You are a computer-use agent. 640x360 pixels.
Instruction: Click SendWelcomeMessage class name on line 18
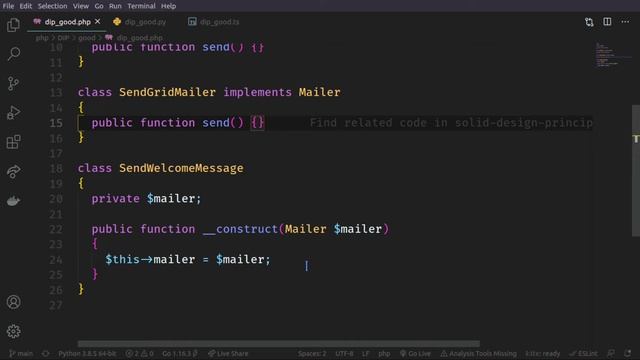[x=181, y=168]
